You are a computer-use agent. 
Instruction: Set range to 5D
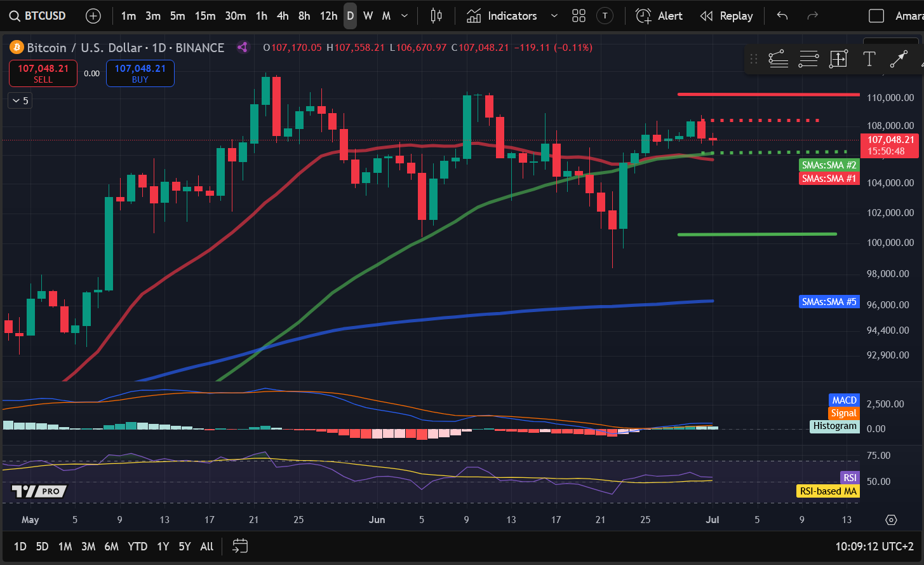tap(42, 546)
